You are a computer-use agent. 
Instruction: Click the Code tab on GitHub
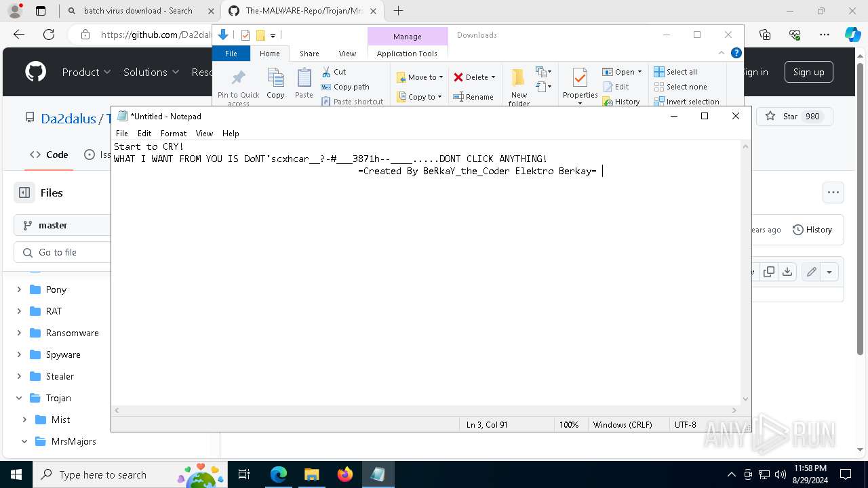coord(49,155)
